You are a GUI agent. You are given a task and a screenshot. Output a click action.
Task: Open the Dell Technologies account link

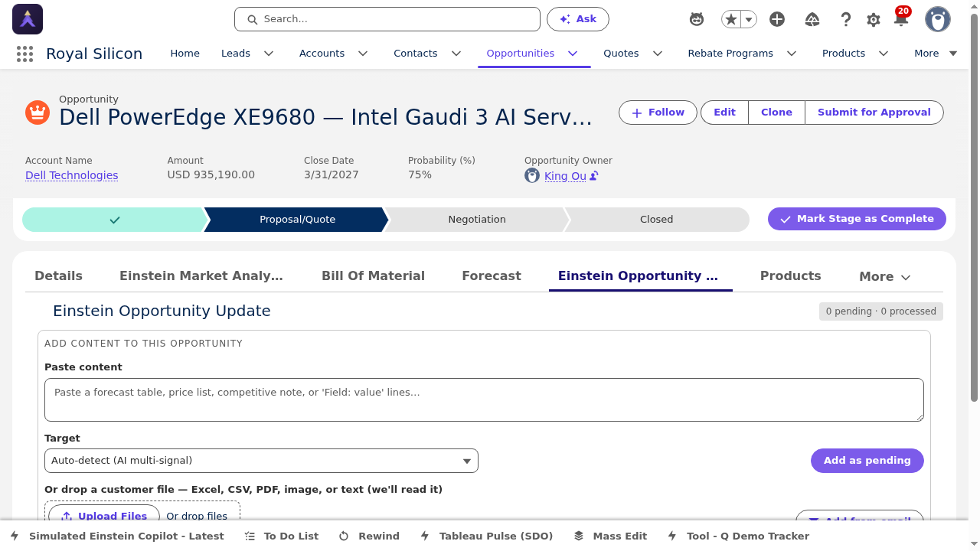pos(72,175)
